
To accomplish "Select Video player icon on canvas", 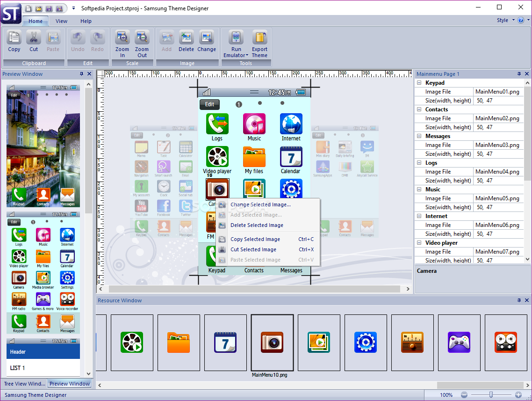I will coord(217,157).
